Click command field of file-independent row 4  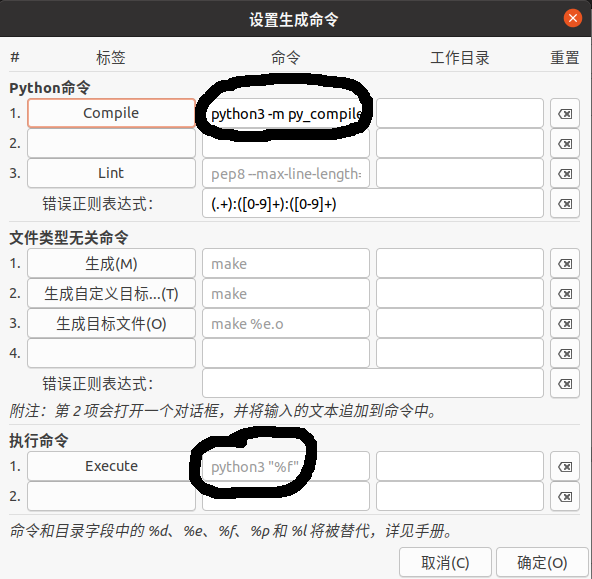pos(286,354)
